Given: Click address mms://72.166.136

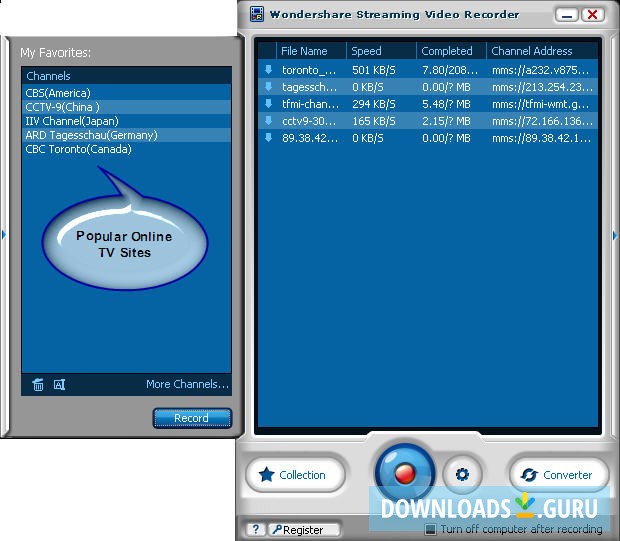Looking at the screenshot, I should 542,121.
